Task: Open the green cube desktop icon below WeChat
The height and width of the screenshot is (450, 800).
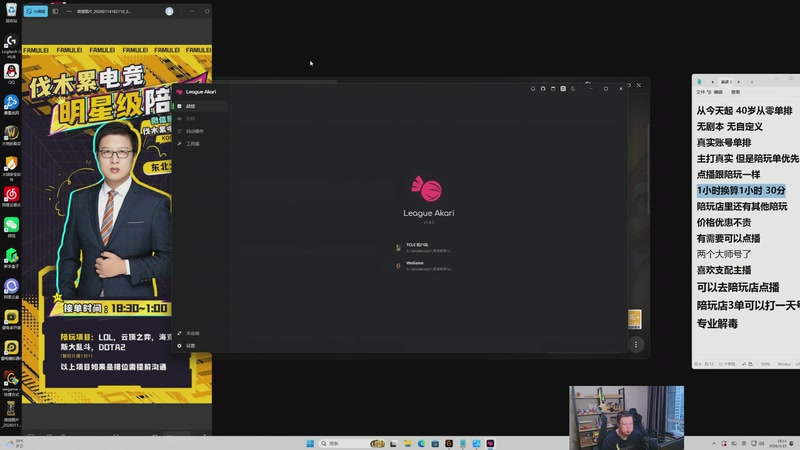Action: coord(11,257)
